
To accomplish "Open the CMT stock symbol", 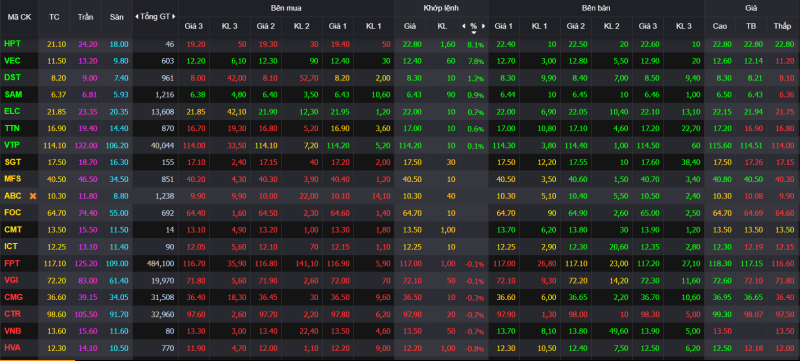I will [12, 229].
